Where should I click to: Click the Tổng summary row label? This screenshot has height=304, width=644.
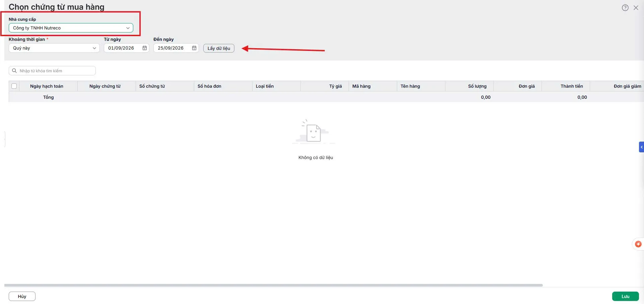[x=48, y=97]
